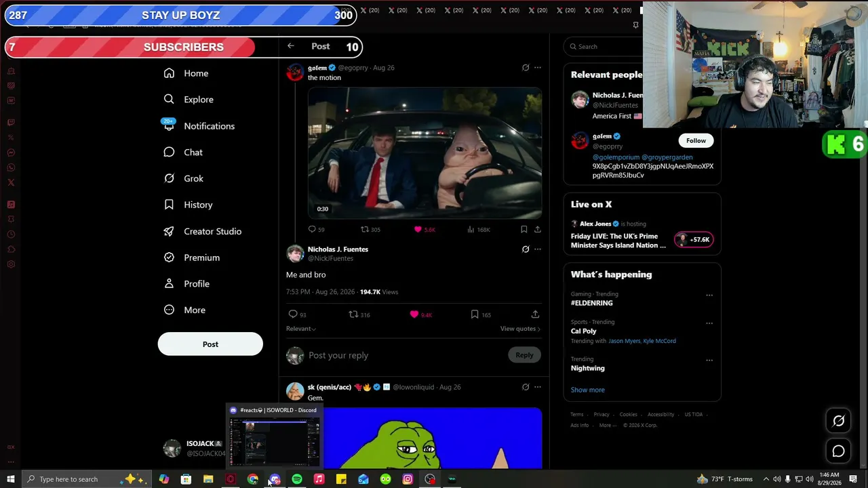Click the Grok icon on sk's reply
Viewport: 868px width, 488px height.
(x=526, y=387)
